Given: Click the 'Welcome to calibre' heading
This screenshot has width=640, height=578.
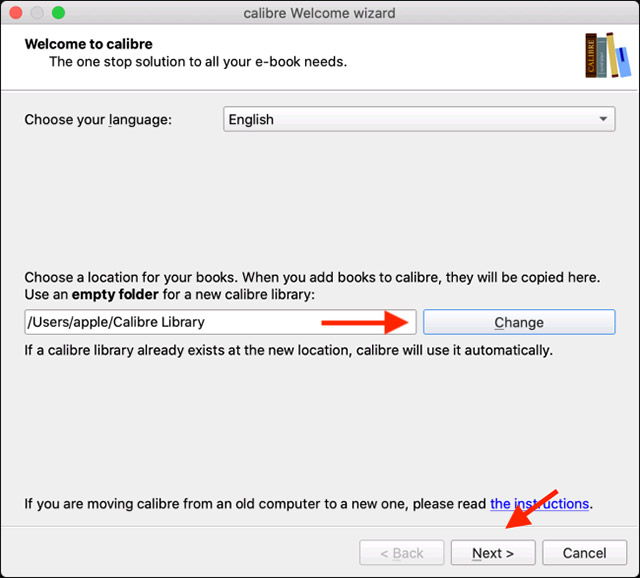Looking at the screenshot, I should (89, 44).
